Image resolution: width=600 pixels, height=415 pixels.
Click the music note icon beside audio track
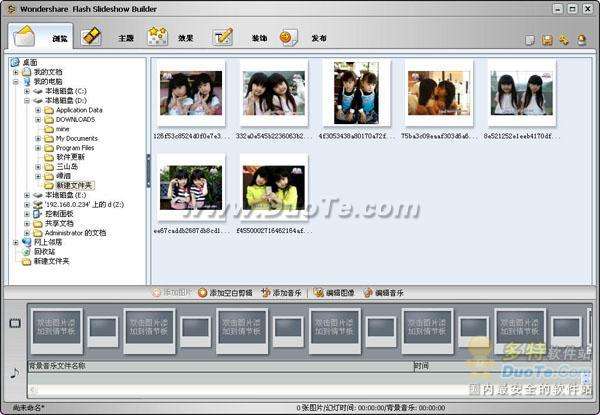(14, 373)
